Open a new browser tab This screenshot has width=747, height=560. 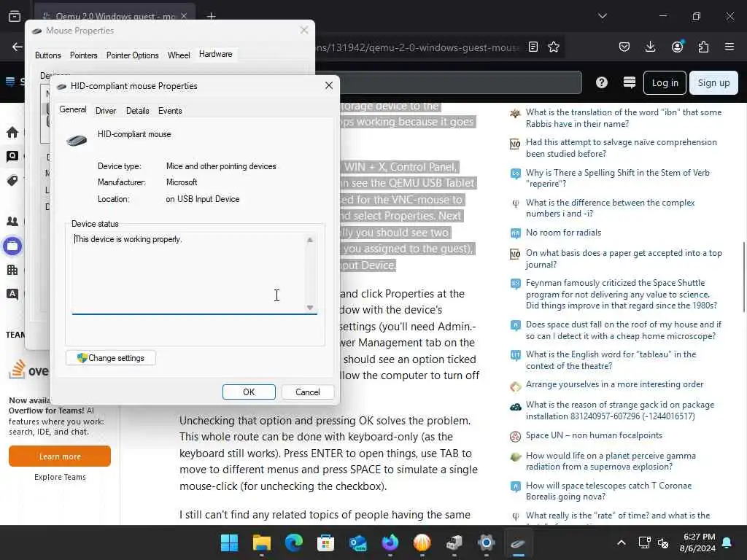pos(211,16)
